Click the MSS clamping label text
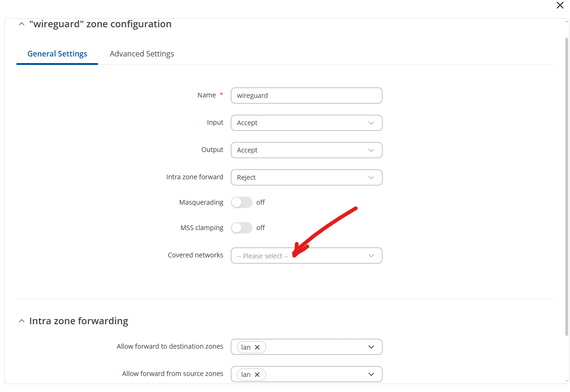 [x=202, y=228]
